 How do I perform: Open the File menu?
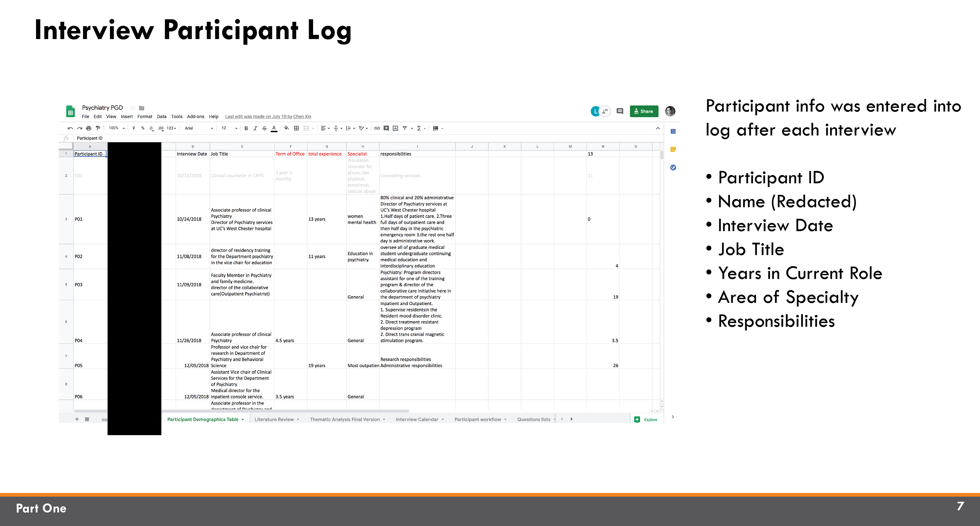tap(85, 116)
